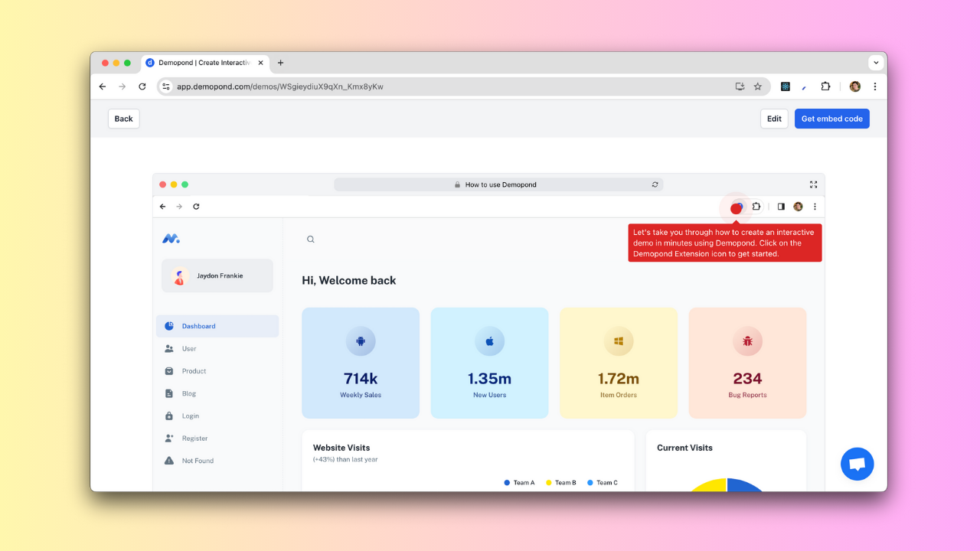Click the fullscreen expand icon in demo
Image resolution: width=980 pixels, height=551 pixels.
pos(813,184)
